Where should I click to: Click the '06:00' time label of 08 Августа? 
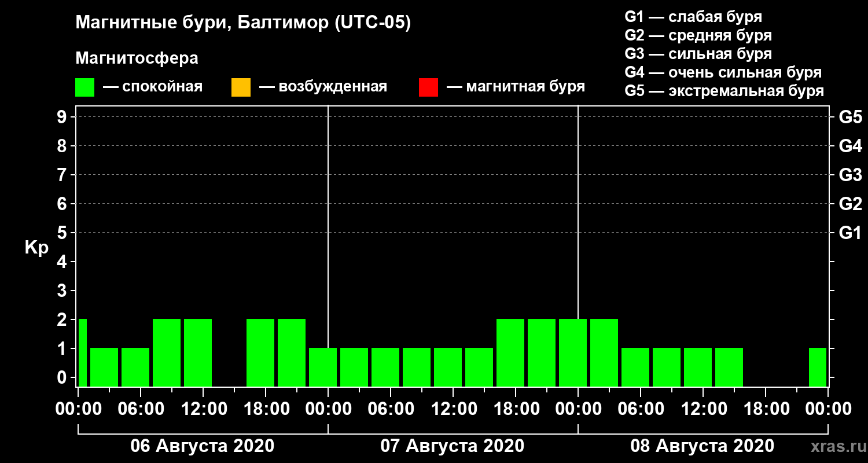tap(641, 409)
